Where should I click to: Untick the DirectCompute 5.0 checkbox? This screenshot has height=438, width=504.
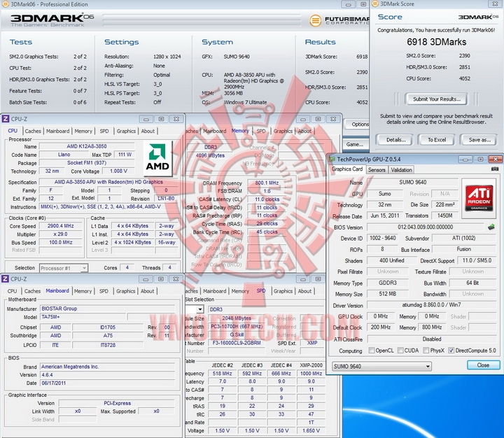pyautogui.click(x=451, y=351)
